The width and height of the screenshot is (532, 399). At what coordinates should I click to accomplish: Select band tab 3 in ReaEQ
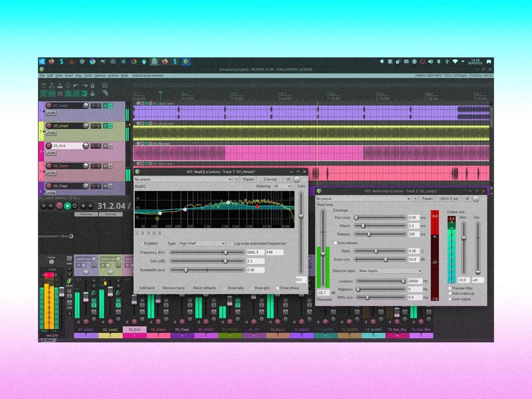tap(149, 234)
